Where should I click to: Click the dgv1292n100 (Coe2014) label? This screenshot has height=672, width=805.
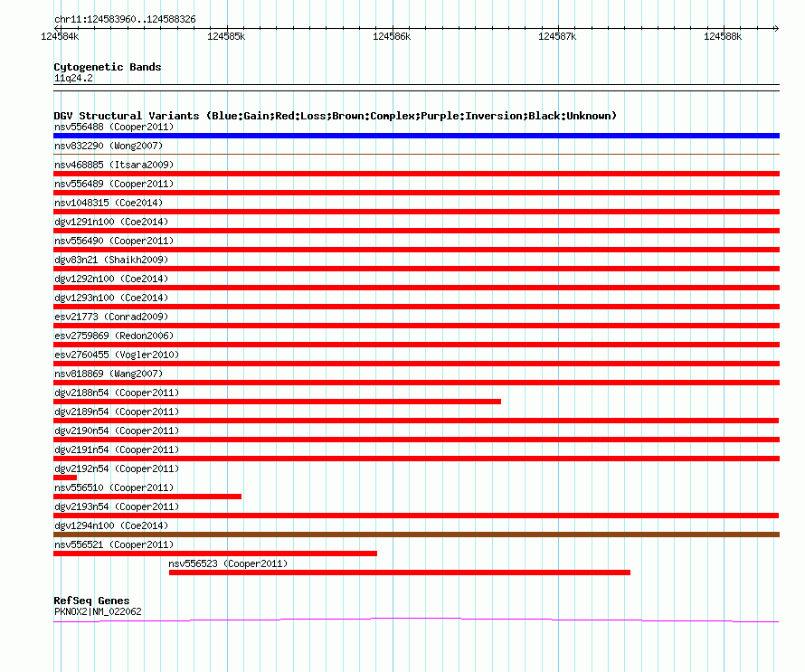click(111, 279)
